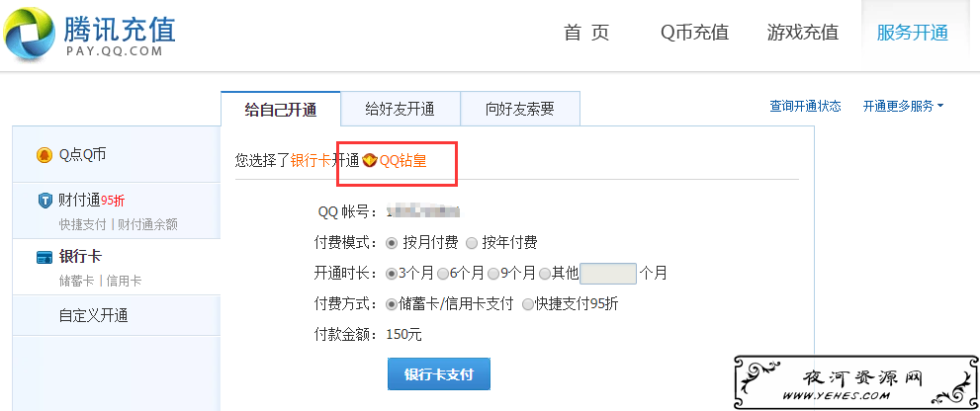Select 自定义开通 in the sidebar
Viewport: 980px width, 411px height.
93,315
